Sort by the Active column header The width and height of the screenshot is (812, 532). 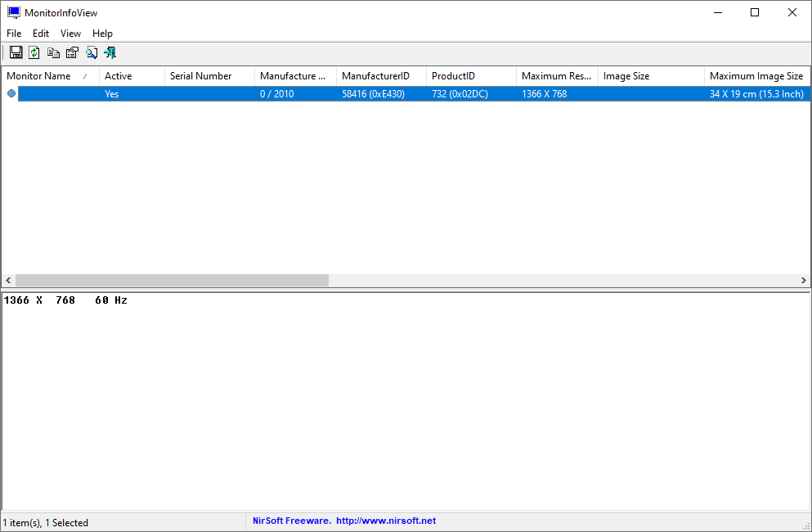point(119,76)
